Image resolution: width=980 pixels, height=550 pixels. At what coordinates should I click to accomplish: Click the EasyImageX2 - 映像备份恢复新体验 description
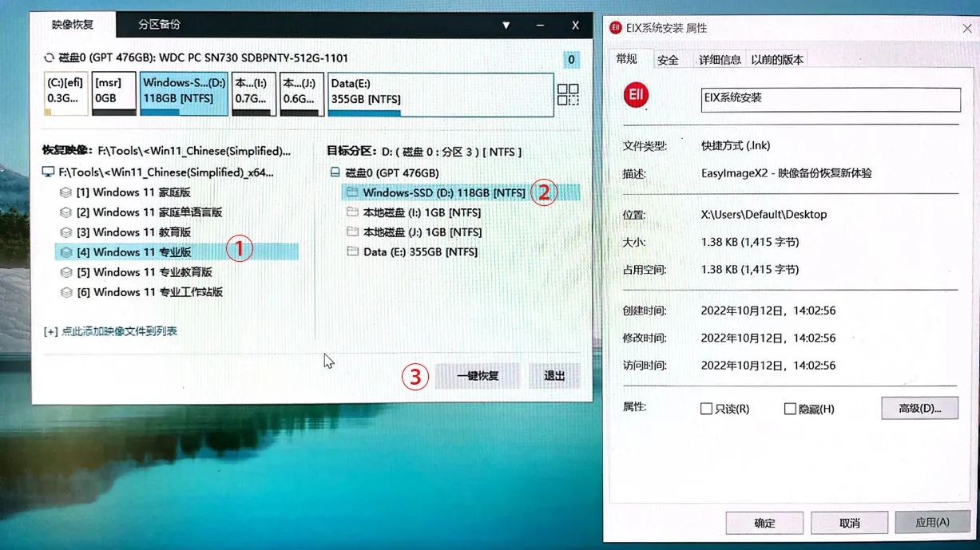click(x=787, y=173)
